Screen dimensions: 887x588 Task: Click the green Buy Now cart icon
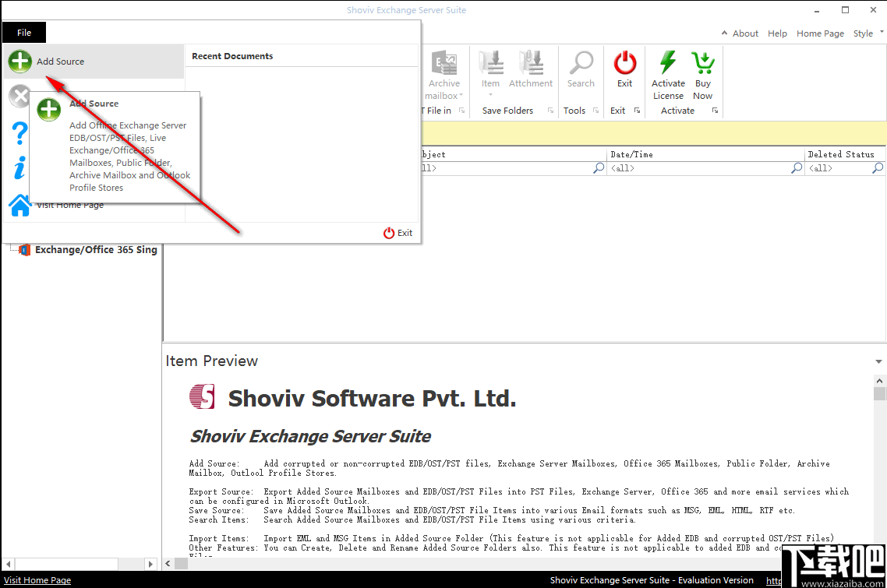point(702,62)
